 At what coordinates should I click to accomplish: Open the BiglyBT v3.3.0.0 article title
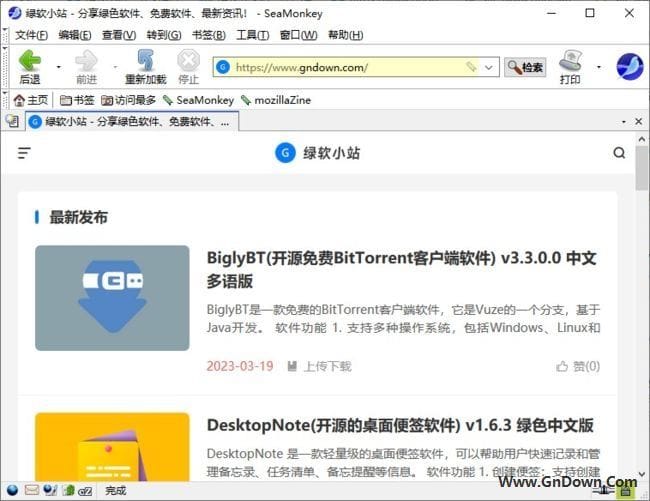click(x=401, y=269)
